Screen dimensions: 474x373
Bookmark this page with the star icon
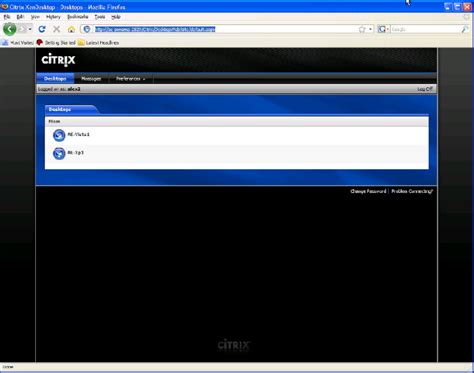tap(362, 30)
